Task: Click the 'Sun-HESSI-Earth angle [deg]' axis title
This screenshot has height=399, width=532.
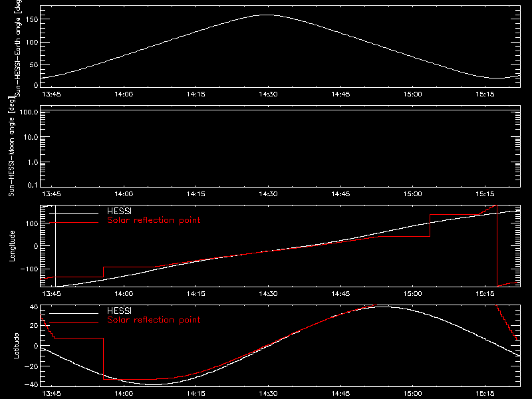Action: (x=19, y=47)
